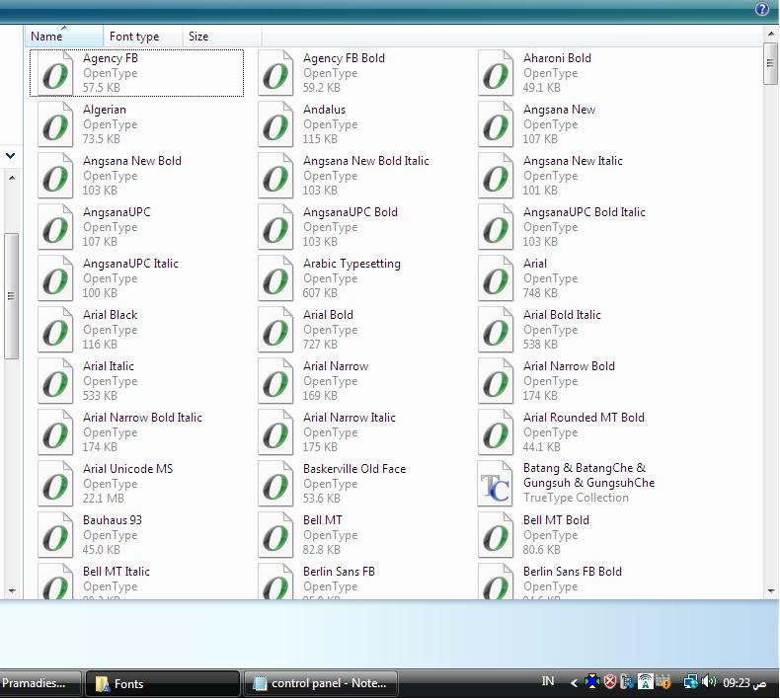Click the left pane scrollbar thumb
The width and height of the screenshot is (780, 700).
coord(12,295)
